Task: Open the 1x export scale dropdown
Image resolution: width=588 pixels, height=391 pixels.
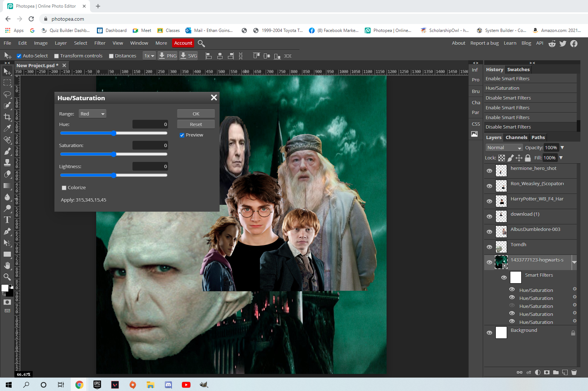Action: tap(149, 56)
